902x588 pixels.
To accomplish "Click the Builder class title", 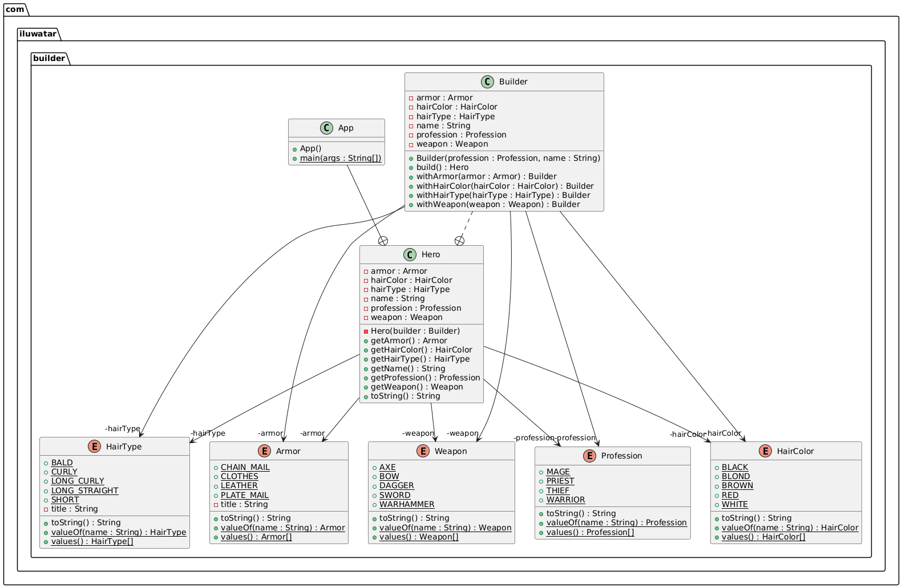I will click(513, 82).
